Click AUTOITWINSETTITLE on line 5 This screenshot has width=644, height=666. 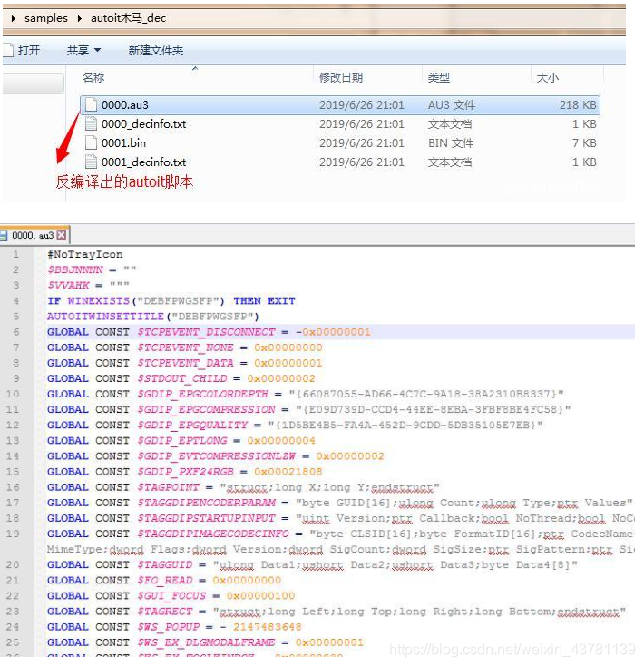[x=105, y=317]
